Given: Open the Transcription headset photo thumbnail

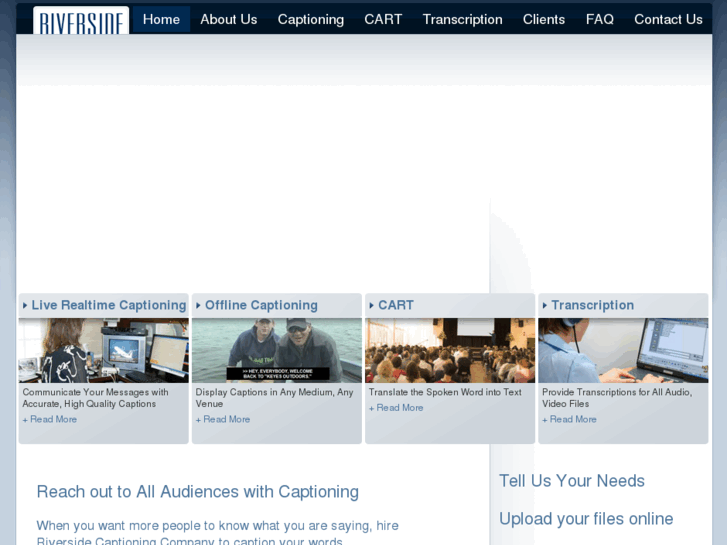Looking at the screenshot, I should (x=622, y=350).
